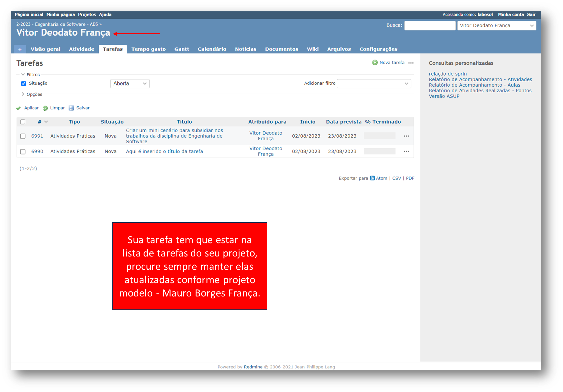563x392 pixels.
Task: Go to the Notícias tab
Action: [x=246, y=49]
